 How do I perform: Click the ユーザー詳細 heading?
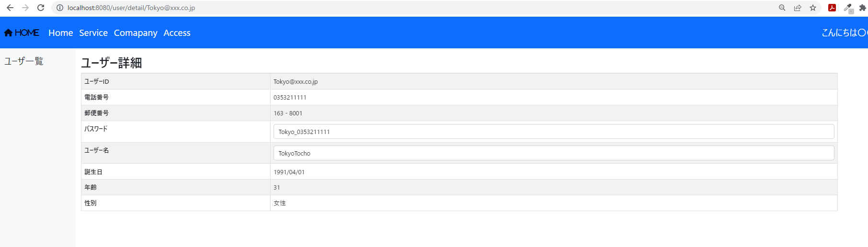tap(111, 63)
